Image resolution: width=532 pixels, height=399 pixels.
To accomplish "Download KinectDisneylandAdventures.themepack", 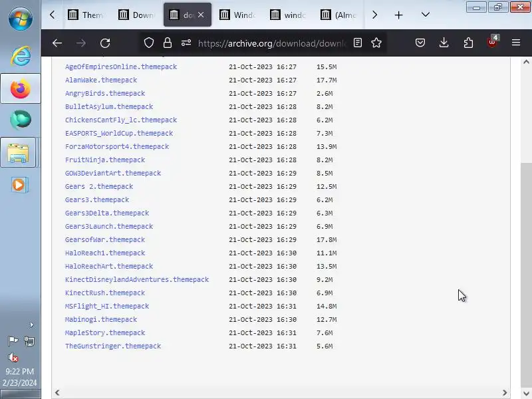I will click(137, 279).
